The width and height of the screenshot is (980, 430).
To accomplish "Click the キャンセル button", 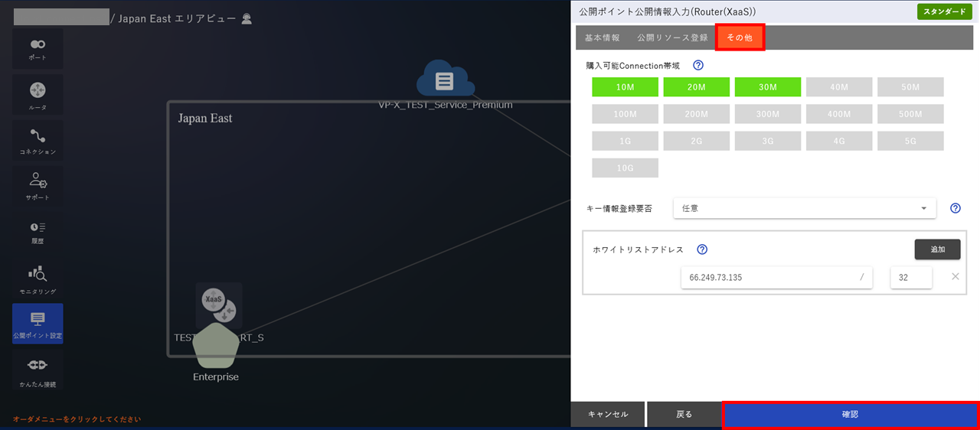I will click(608, 414).
